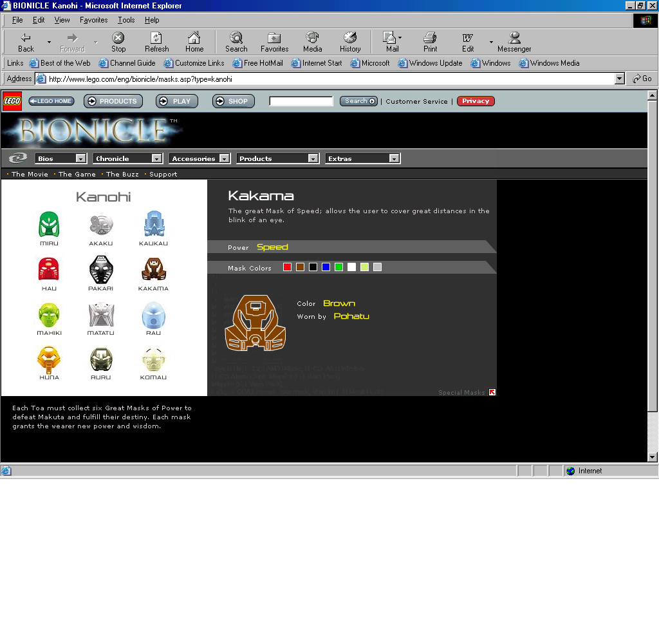The height and width of the screenshot is (644, 659).
Task: Open the Media toolbar icon
Action: (x=312, y=42)
